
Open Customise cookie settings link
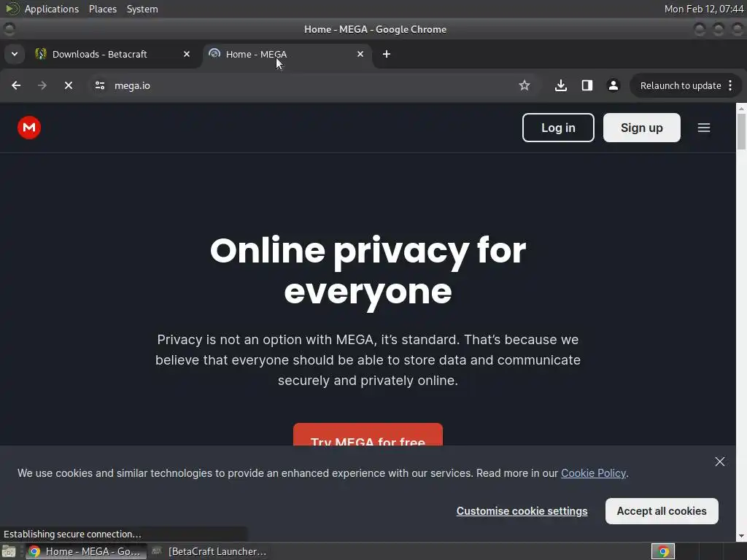[522, 511]
